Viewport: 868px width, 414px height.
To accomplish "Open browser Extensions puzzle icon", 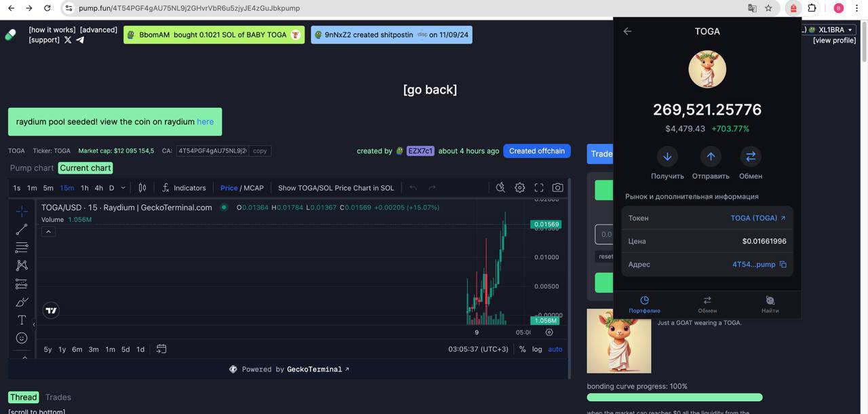I will (x=812, y=8).
